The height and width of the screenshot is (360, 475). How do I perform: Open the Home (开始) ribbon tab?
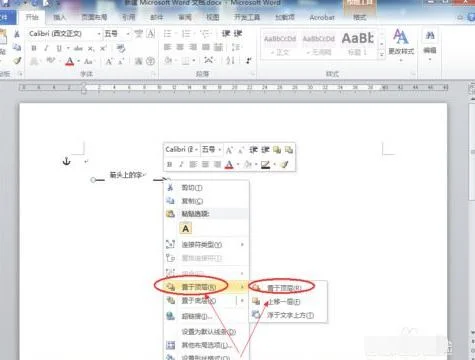(x=32, y=17)
